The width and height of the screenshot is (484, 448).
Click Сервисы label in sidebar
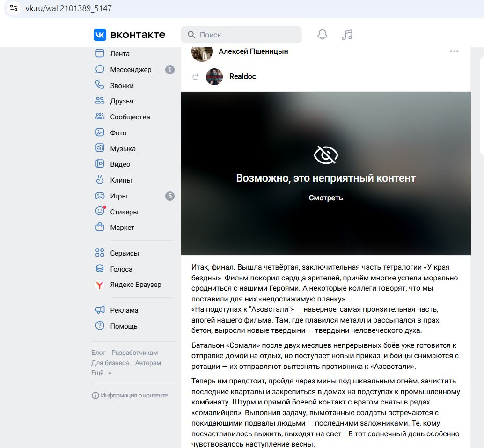pyautogui.click(x=125, y=253)
